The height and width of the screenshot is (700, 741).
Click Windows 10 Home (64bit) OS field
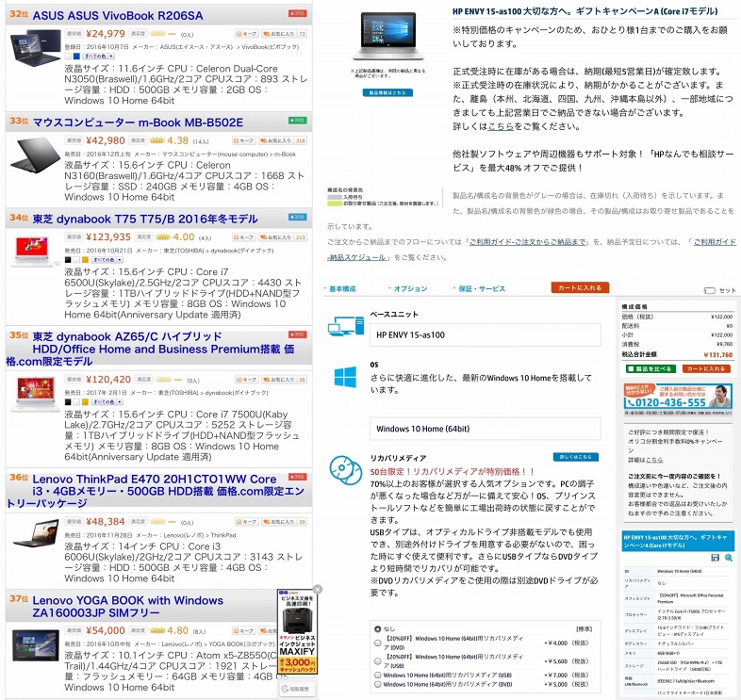(x=486, y=429)
